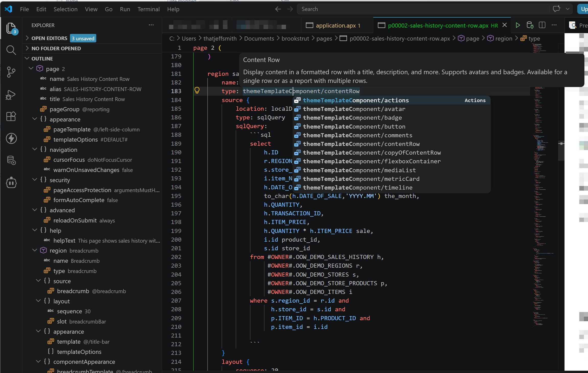Click the database run icon in editor toolbar
Image resolution: width=588 pixels, height=373 pixels.
tap(530, 25)
